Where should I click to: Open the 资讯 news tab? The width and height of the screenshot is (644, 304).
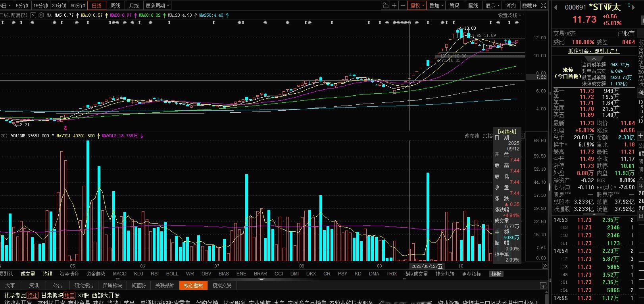[x=34, y=285]
